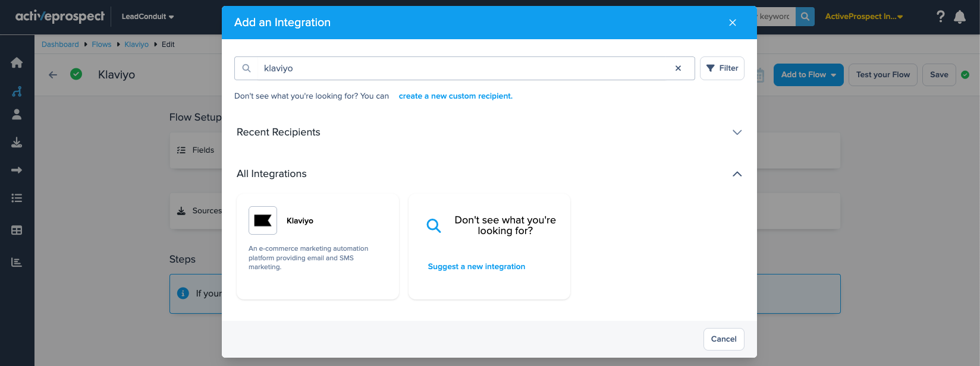
Task: Click the notifications bell icon
Action: [x=960, y=17]
